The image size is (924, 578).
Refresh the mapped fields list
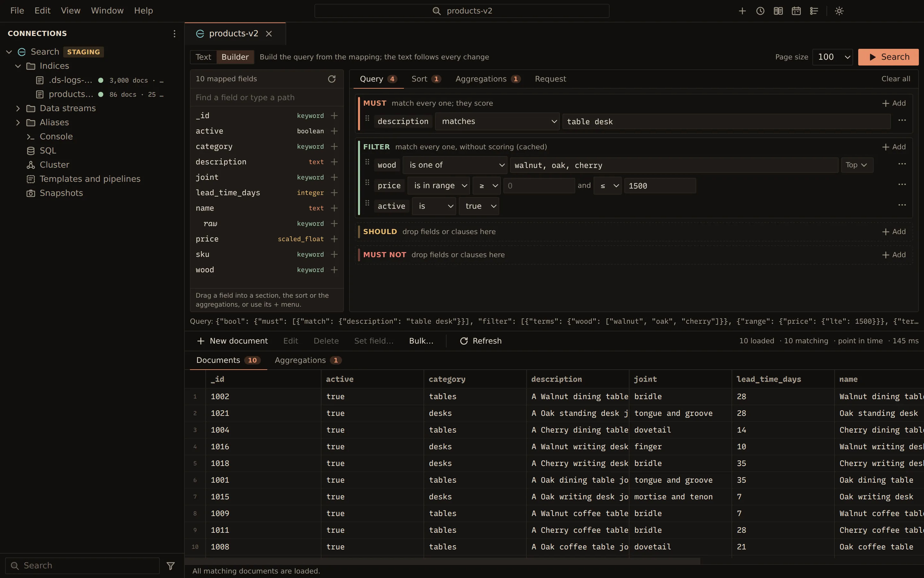tap(332, 79)
